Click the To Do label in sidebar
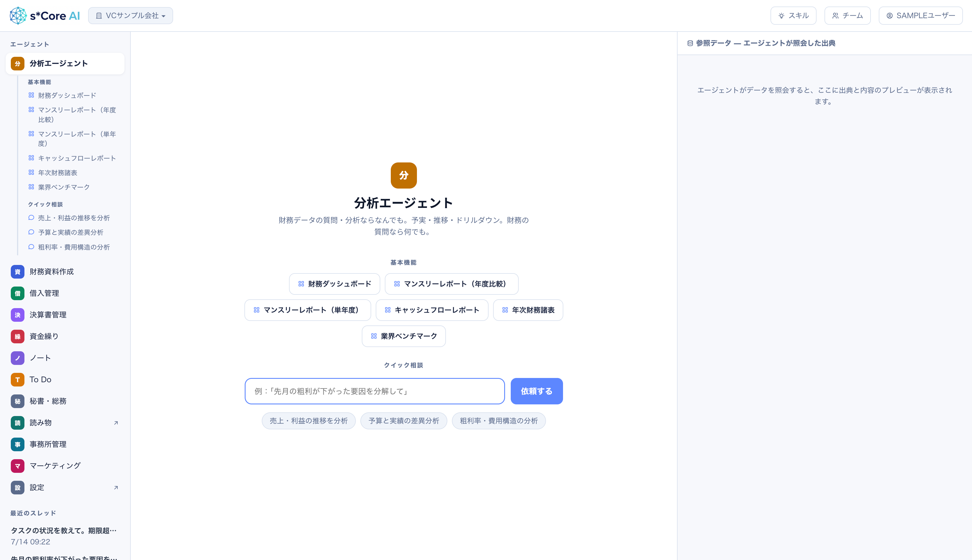Image resolution: width=972 pixels, height=560 pixels. [40, 379]
